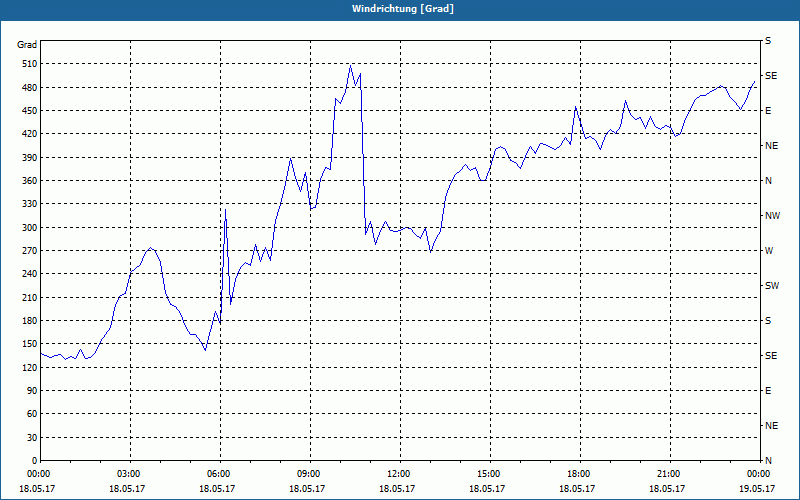The image size is (800, 500).
Task: Select the 120 degree axis label
Action: [x=30, y=367]
